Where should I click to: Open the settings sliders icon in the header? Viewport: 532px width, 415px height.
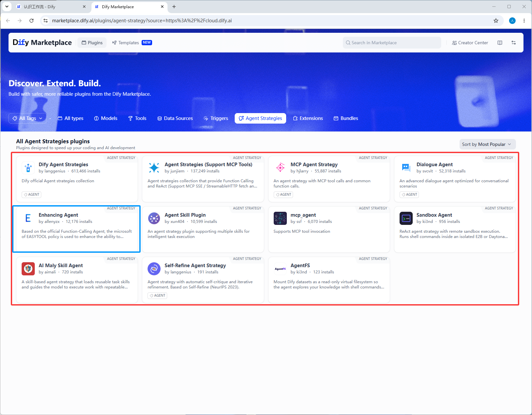tap(514, 43)
